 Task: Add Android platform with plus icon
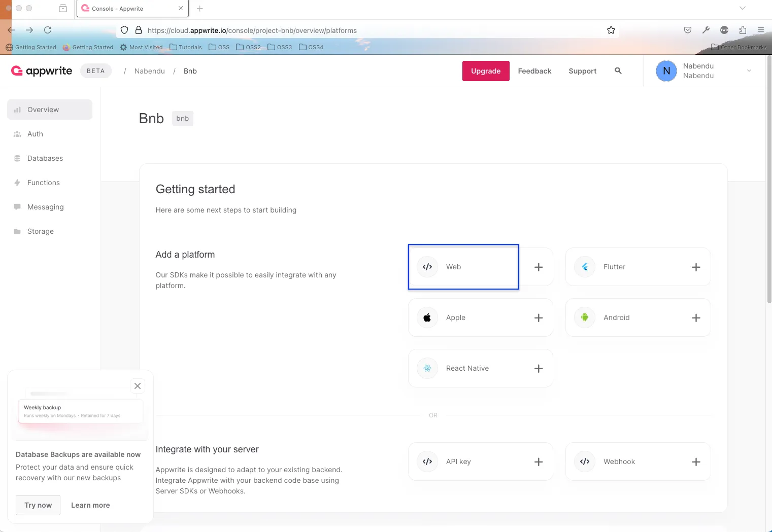[696, 318]
